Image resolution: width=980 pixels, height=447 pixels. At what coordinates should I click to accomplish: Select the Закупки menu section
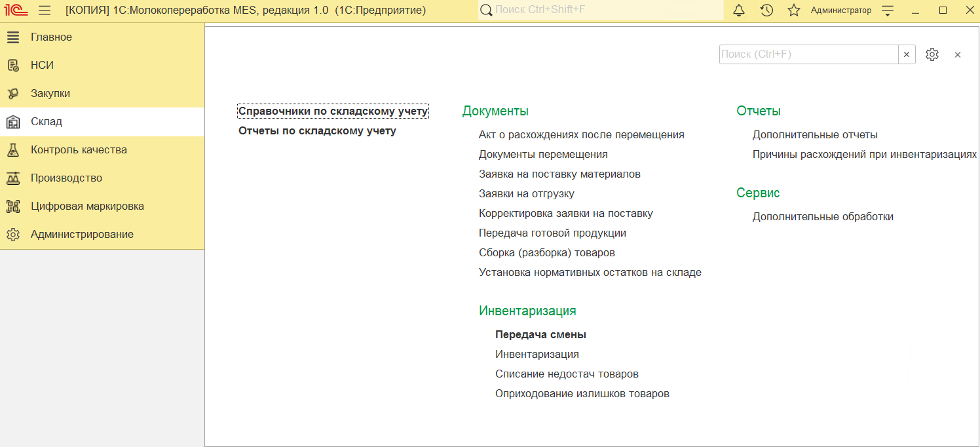(50, 93)
